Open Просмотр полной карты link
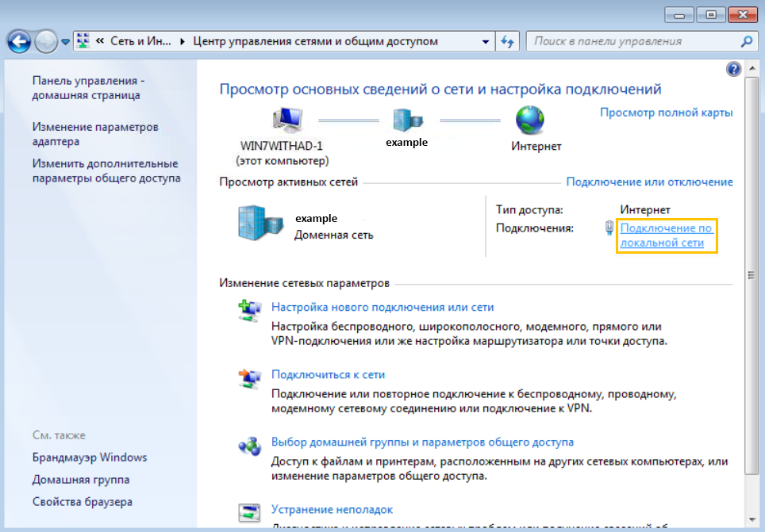765x532 pixels. (666, 113)
